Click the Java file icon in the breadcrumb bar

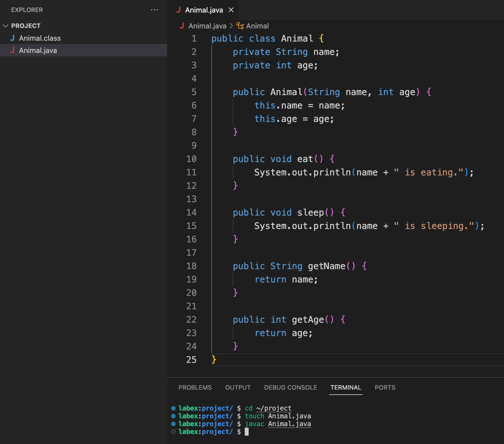tap(182, 26)
